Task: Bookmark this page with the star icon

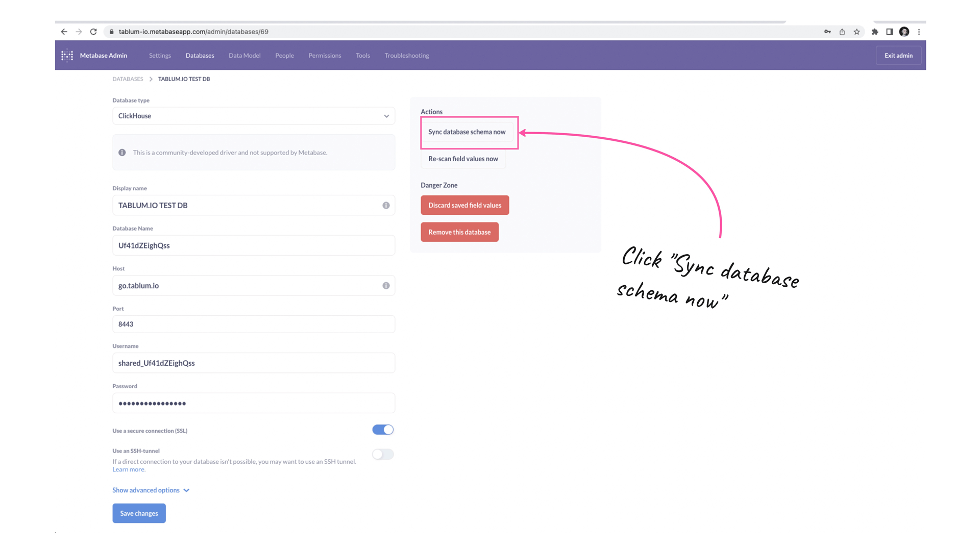Action: pos(857,32)
